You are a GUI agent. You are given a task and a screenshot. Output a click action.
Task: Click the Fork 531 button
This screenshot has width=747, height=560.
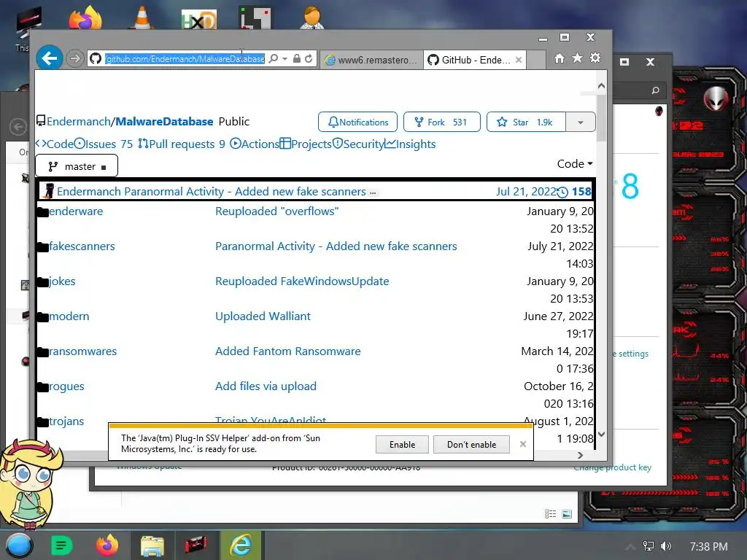[x=441, y=122]
